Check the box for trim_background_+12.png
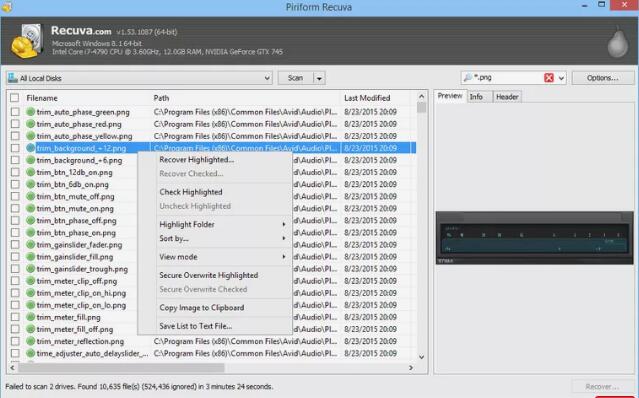This screenshot has height=398, width=639. [x=15, y=148]
